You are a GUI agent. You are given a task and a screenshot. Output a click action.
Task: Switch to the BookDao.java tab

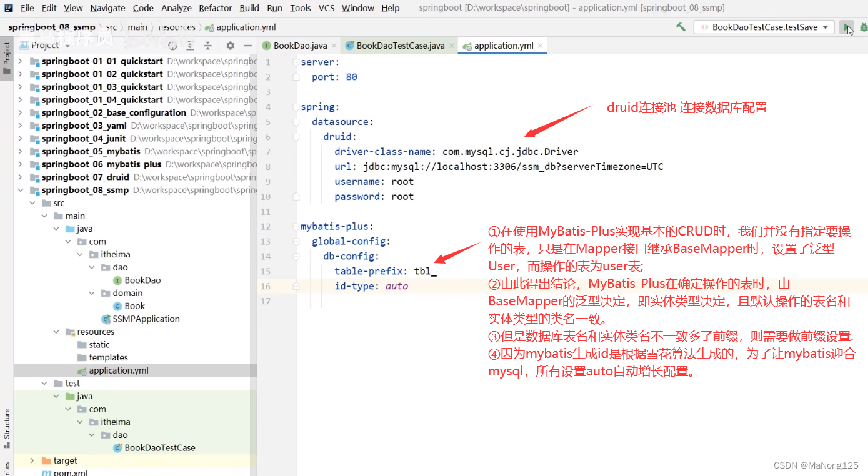pyautogui.click(x=300, y=46)
